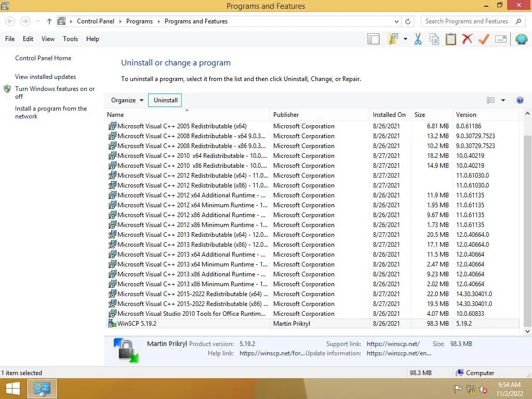Select Visual C++ 2015-2022 Redistributable (x64) row
Image resolution: width=532 pixels, height=399 pixels.
(312, 294)
